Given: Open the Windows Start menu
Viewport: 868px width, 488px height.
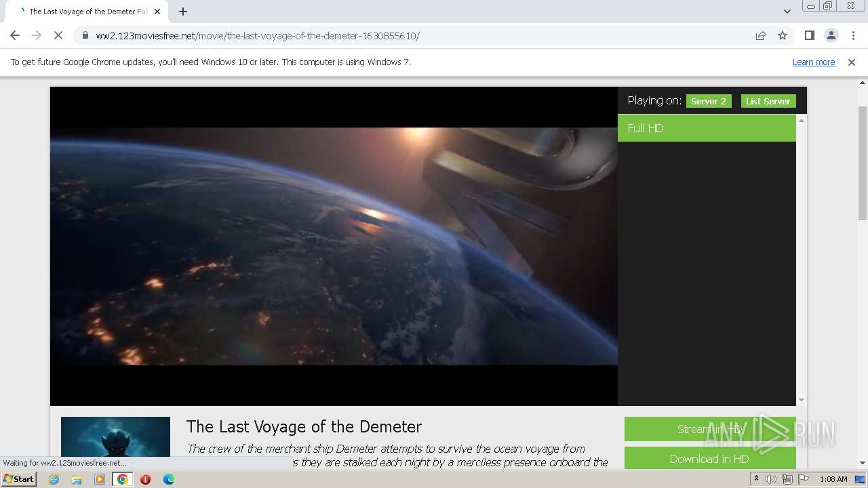Looking at the screenshot, I should 19,479.
